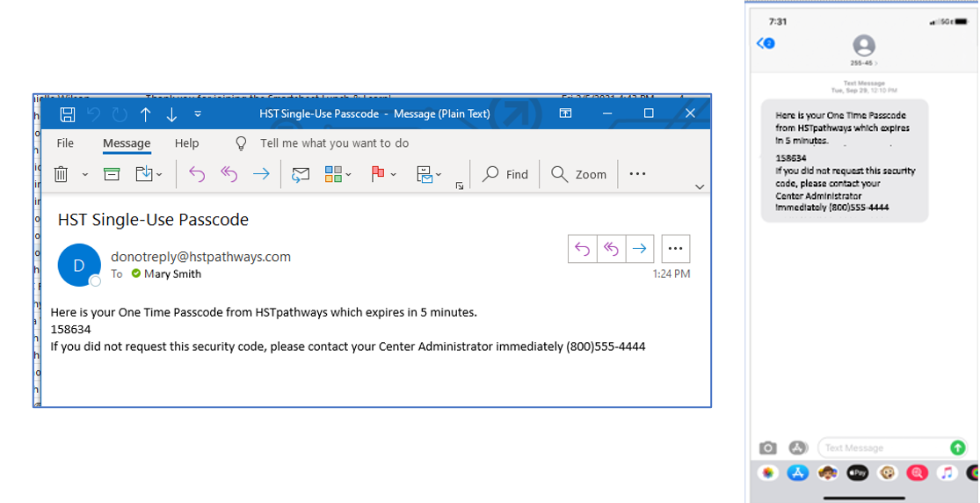Open Customize Quick Access Toolbar dropdown
The height and width of the screenshot is (503, 980).
[x=198, y=113]
